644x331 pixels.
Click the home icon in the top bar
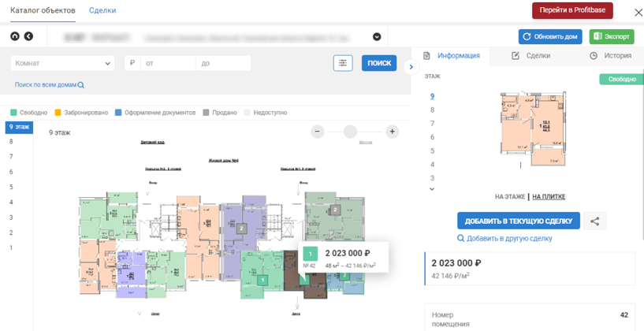click(x=15, y=36)
